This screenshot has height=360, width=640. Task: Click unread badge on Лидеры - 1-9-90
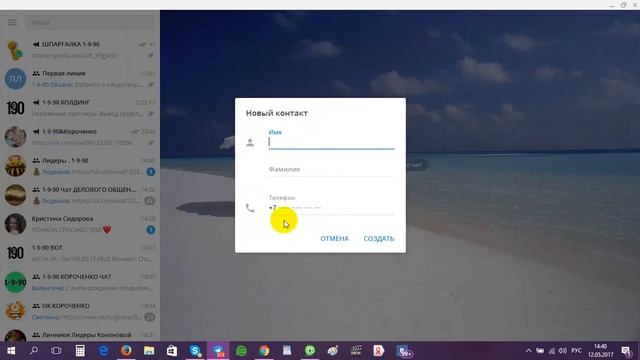[x=151, y=172]
